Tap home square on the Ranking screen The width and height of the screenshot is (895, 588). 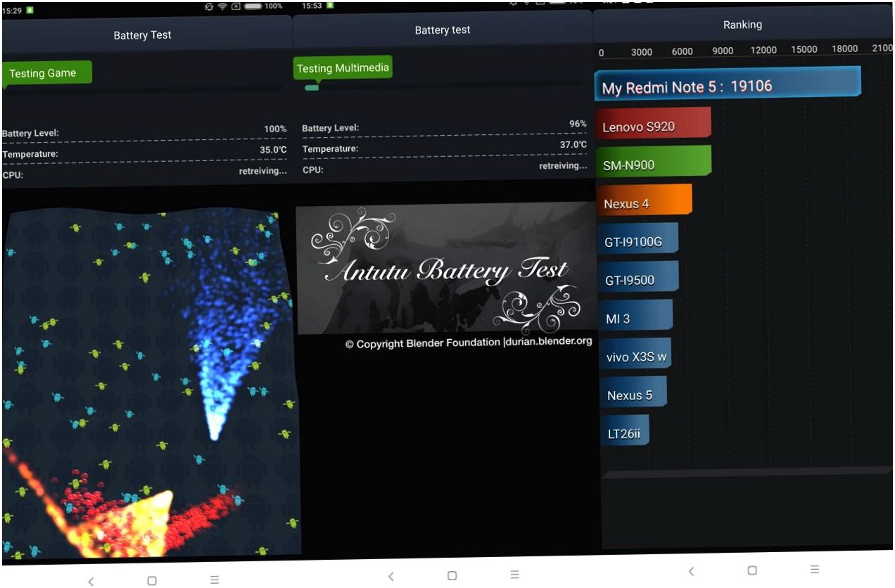752,570
